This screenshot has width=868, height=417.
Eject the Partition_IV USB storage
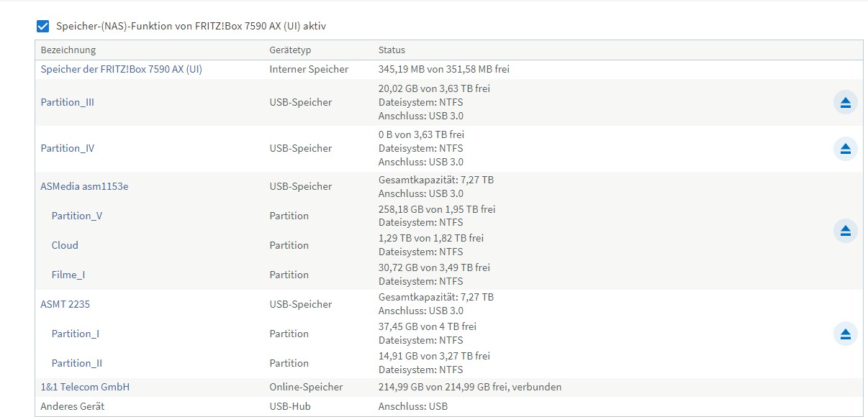[x=846, y=148]
